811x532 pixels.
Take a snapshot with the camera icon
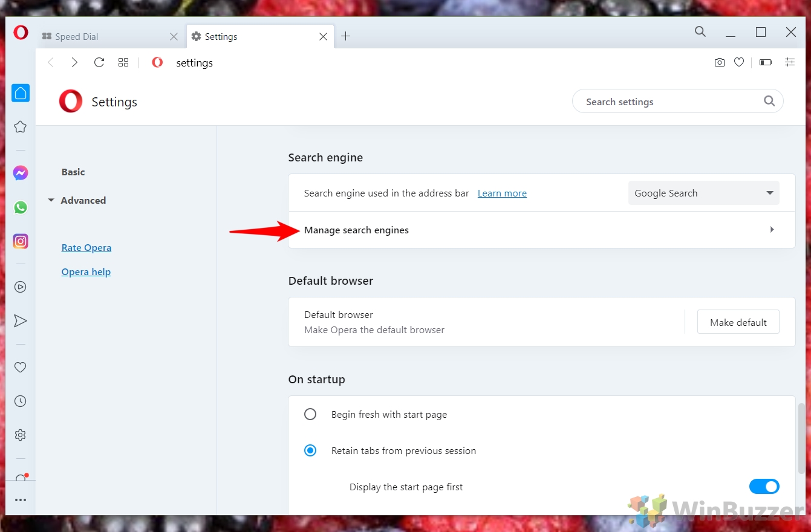click(x=719, y=62)
